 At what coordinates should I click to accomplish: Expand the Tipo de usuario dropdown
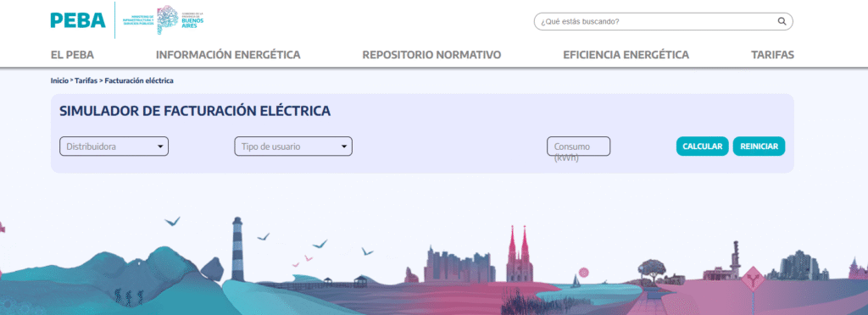pos(293,146)
